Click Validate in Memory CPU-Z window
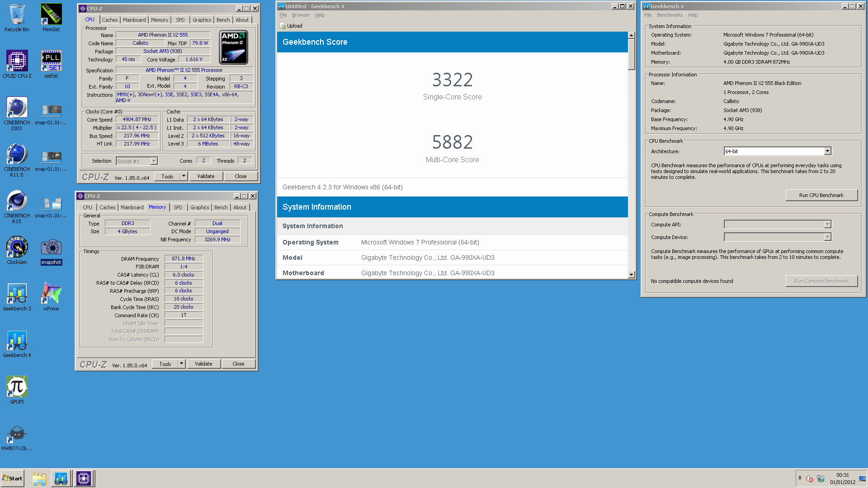The image size is (868, 488). 203,364
